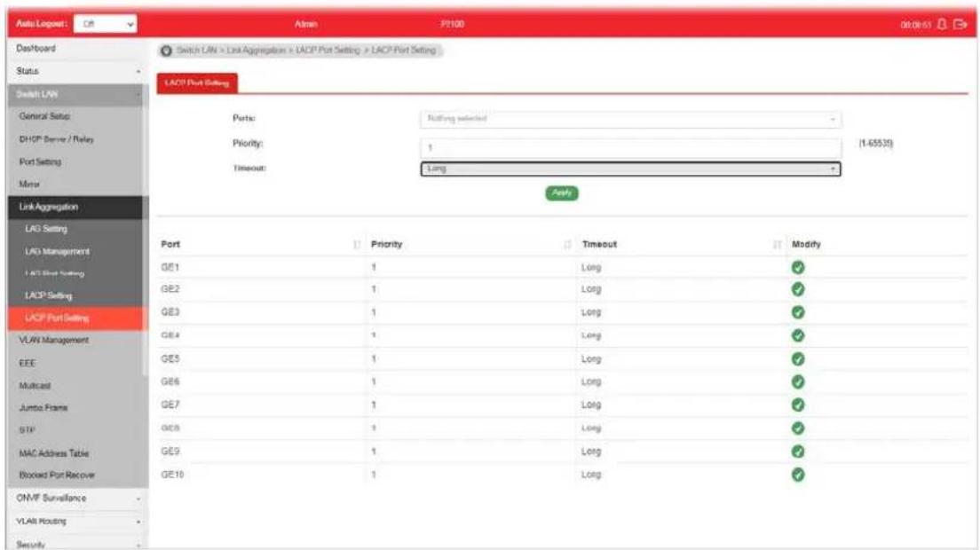Sort table by Priority column arrows
The image size is (980, 550).
tap(567, 245)
